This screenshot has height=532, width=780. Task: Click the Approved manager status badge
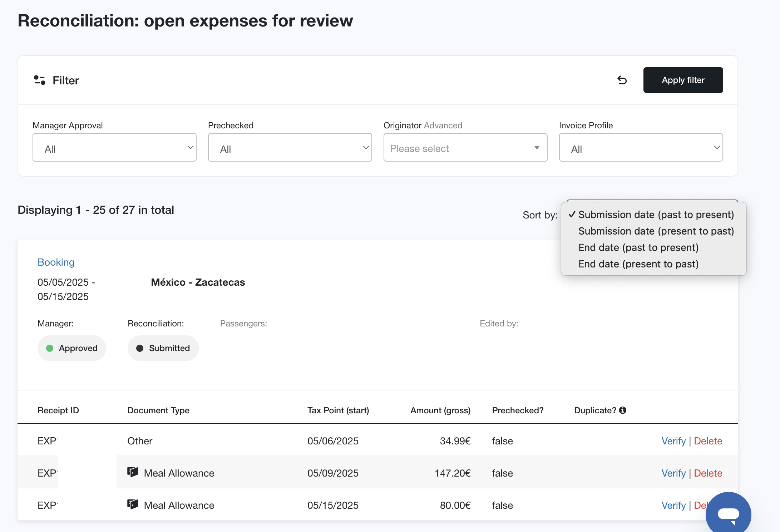(x=72, y=348)
